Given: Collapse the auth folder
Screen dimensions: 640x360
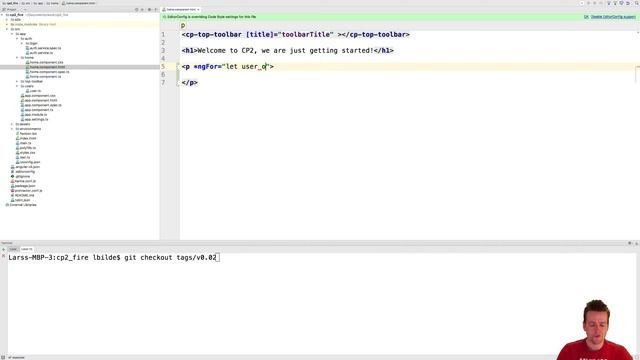Looking at the screenshot, I should click(x=17, y=39).
